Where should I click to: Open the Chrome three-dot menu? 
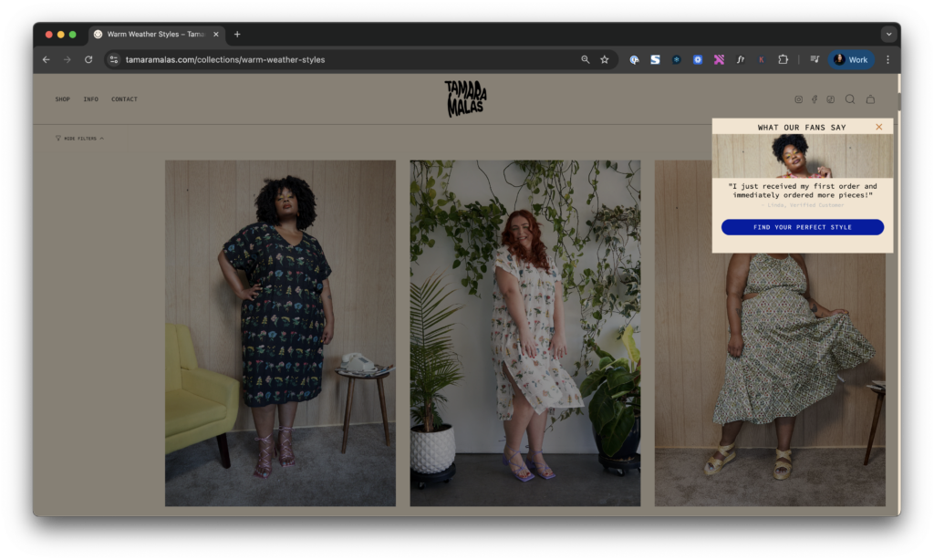click(887, 60)
